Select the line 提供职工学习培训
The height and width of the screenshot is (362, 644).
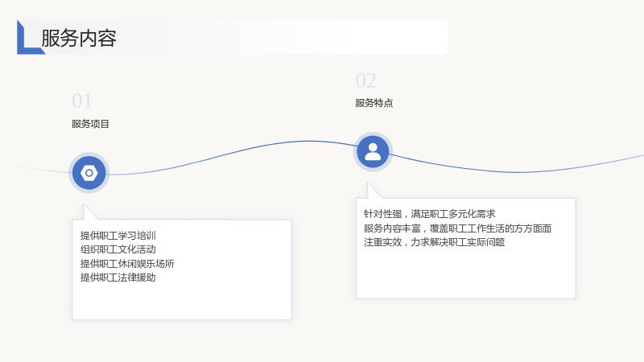point(118,236)
